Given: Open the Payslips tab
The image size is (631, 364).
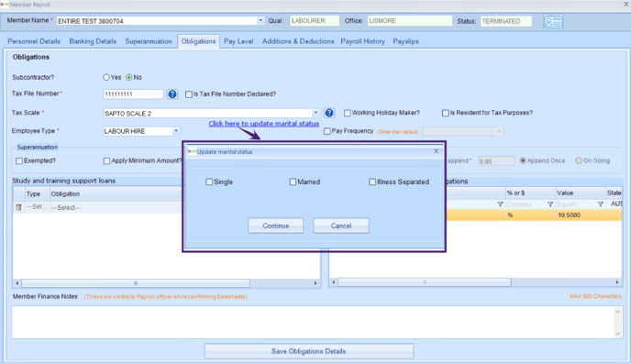Looking at the screenshot, I should point(405,41).
